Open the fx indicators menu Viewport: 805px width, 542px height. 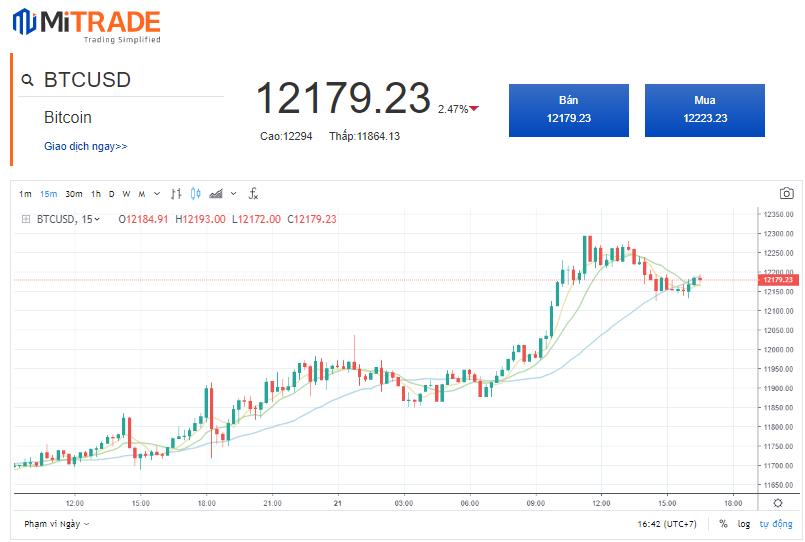tap(254, 194)
